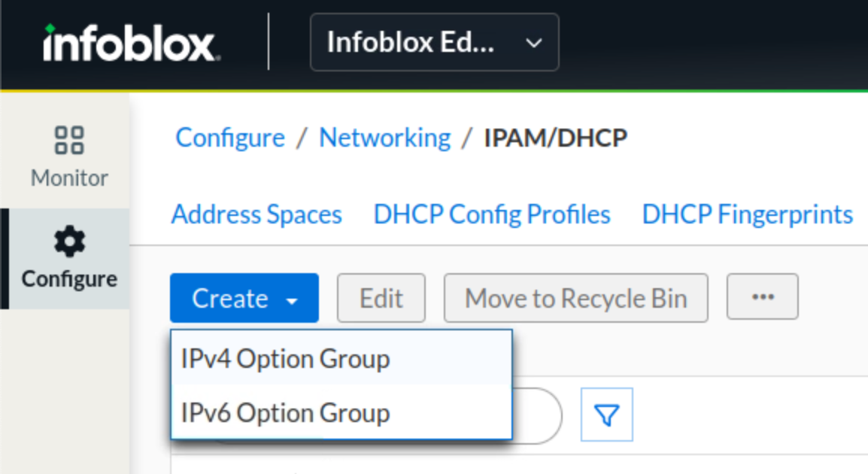Follow the Configure breadcrumb link
This screenshot has width=868, height=474.
[x=230, y=138]
